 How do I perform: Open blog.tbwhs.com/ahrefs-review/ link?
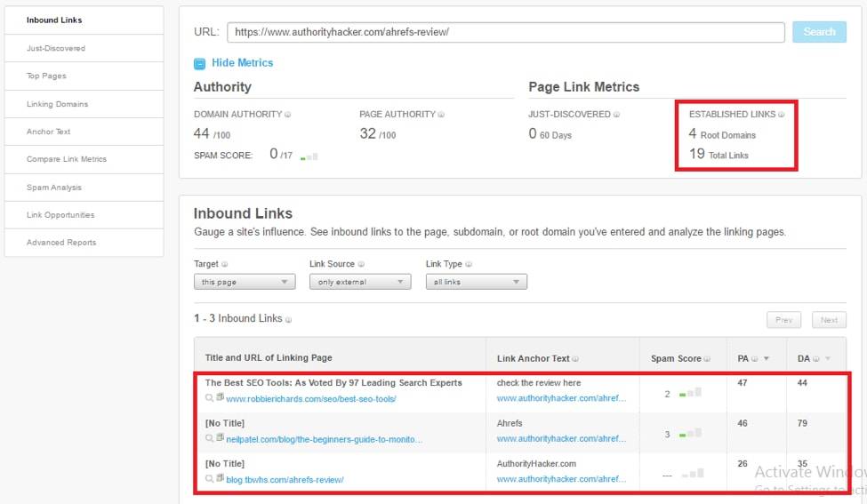[x=285, y=480]
